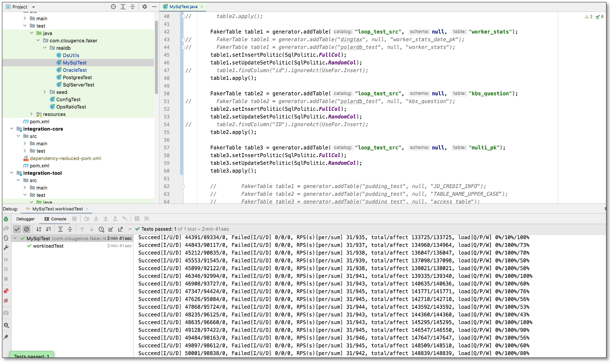
Task: Click the export test results icon
Action: (120, 229)
